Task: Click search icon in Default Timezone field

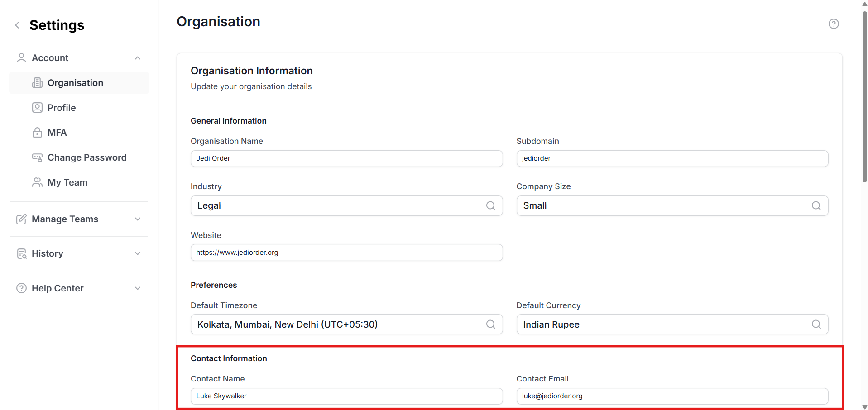Action: [490, 324]
